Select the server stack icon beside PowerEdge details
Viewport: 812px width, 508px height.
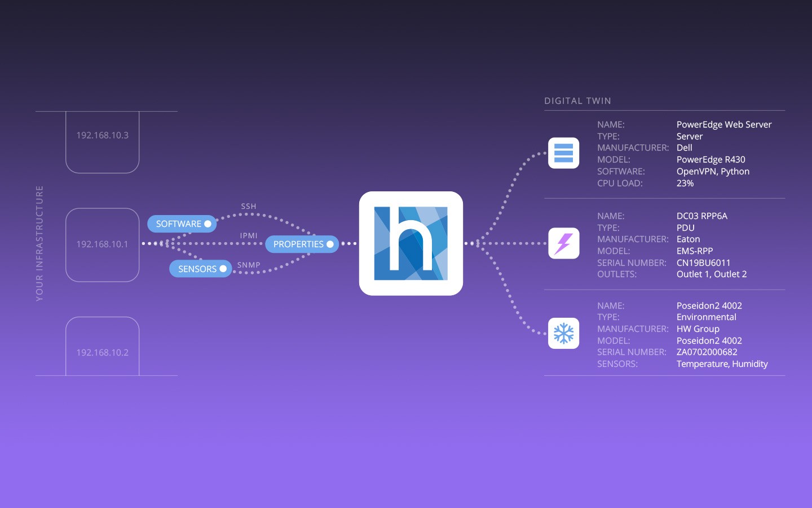click(x=563, y=152)
